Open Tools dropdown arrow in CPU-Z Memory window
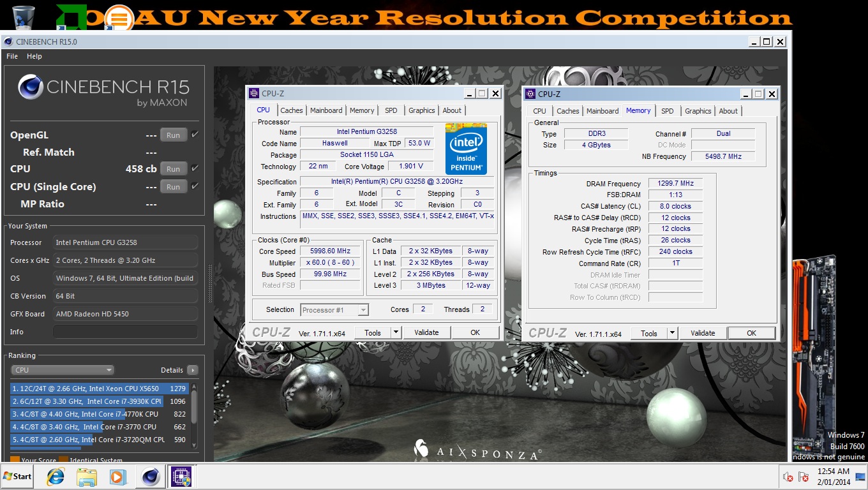868x490 pixels. [672, 333]
